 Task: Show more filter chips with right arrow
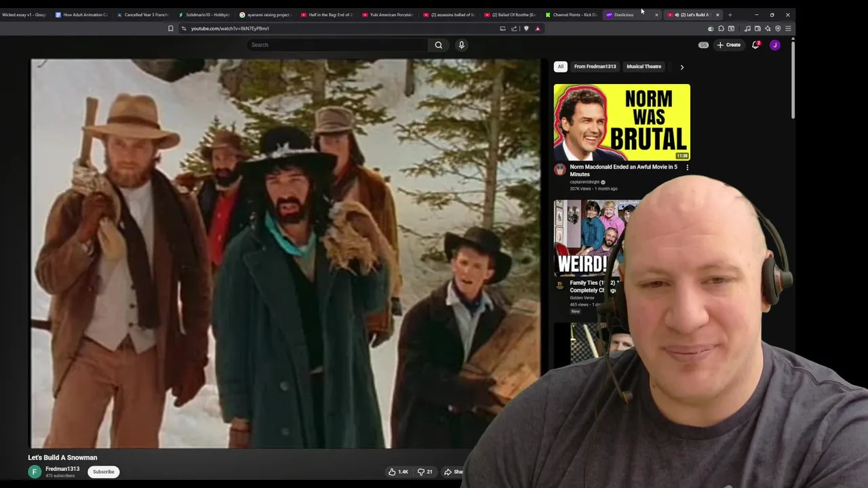(x=682, y=66)
